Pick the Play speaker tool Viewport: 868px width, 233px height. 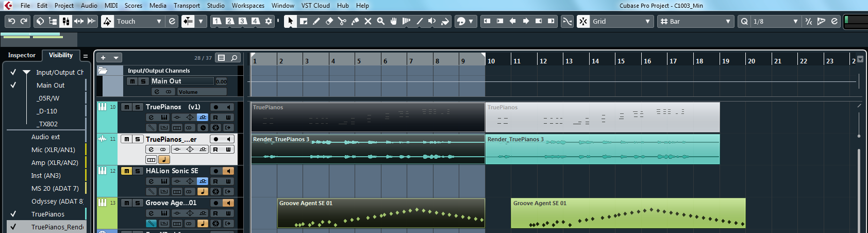pyautogui.click(x=432, y=21)
